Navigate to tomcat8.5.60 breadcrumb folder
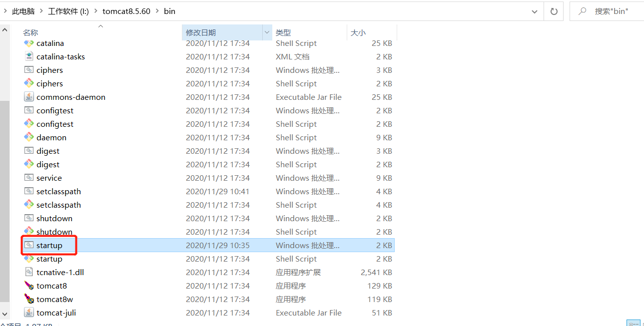The width and height of the screenshot is (644, 326). coord(126,11)
